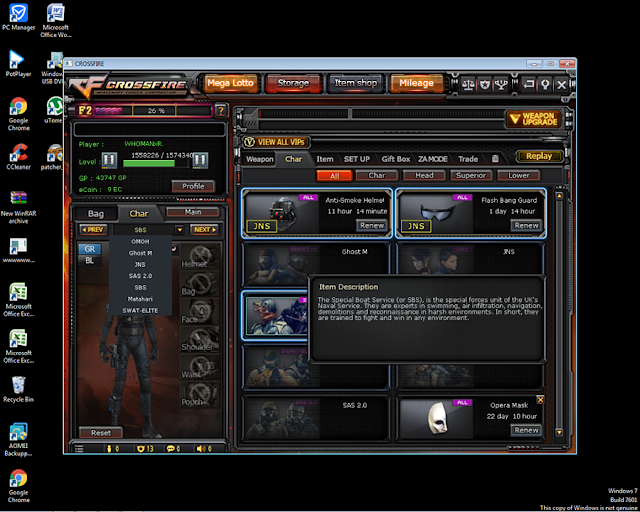This screenshot has height=512, width=640.
Task: Click the green level experience progress bar
Action: coord(155,163)
